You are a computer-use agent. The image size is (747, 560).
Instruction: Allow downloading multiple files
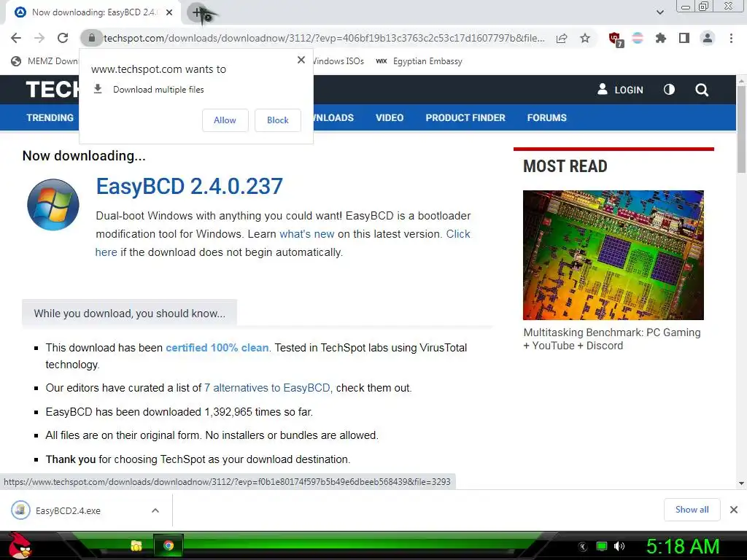click(x=225, y=120)
